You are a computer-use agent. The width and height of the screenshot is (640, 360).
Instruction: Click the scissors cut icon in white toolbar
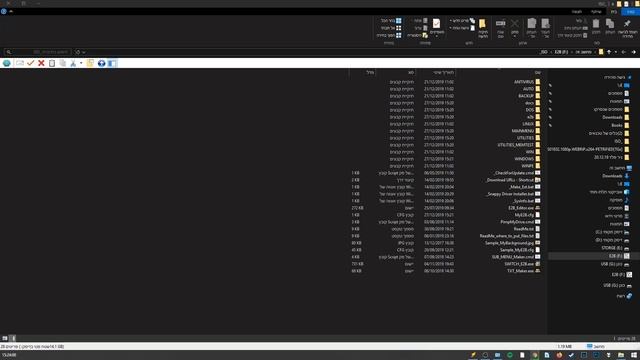(x=73, y=63)
